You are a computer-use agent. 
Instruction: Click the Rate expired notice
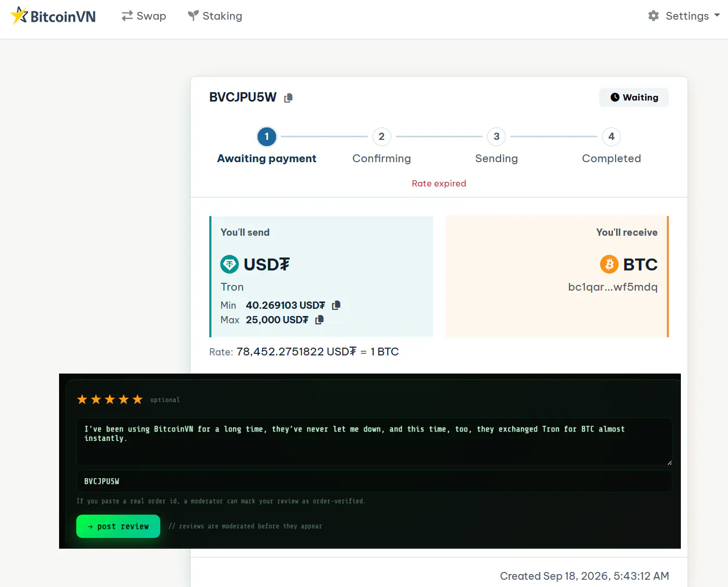[439, 183]
